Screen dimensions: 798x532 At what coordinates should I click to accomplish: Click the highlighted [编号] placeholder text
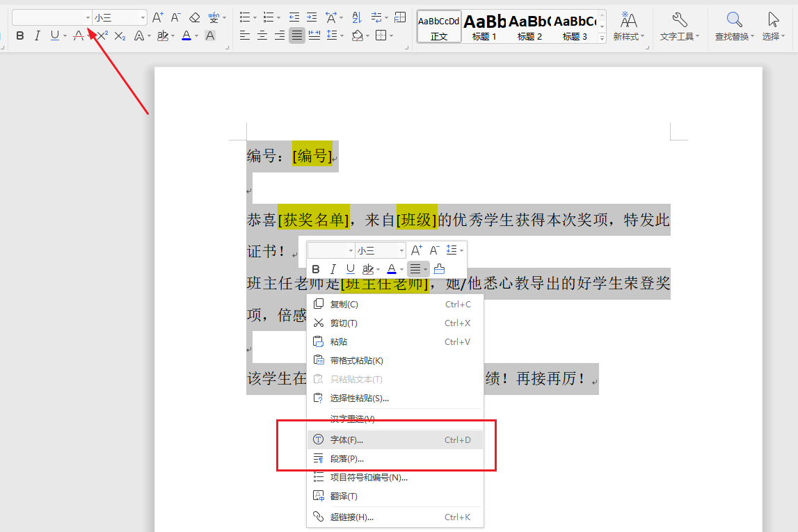coord(312,155)
